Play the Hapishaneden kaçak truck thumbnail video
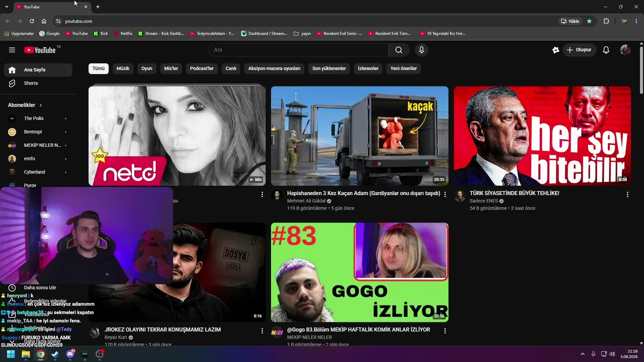 pos(360,136)
